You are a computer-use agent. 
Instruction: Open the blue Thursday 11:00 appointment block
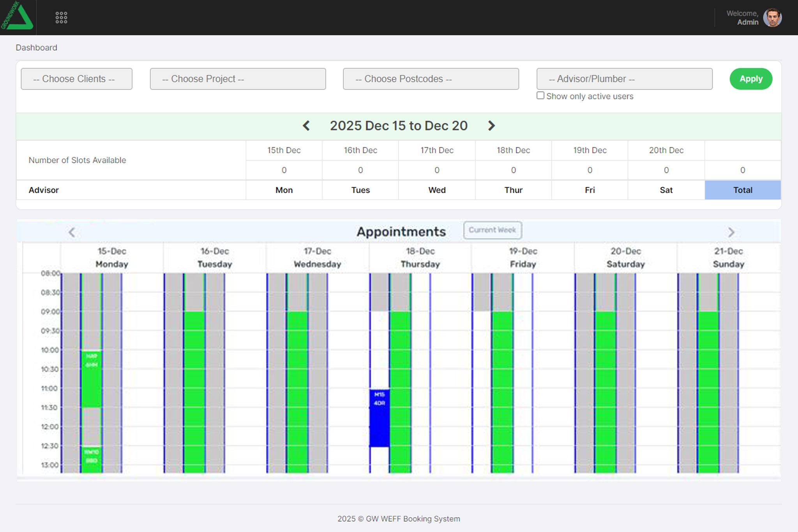380,419
